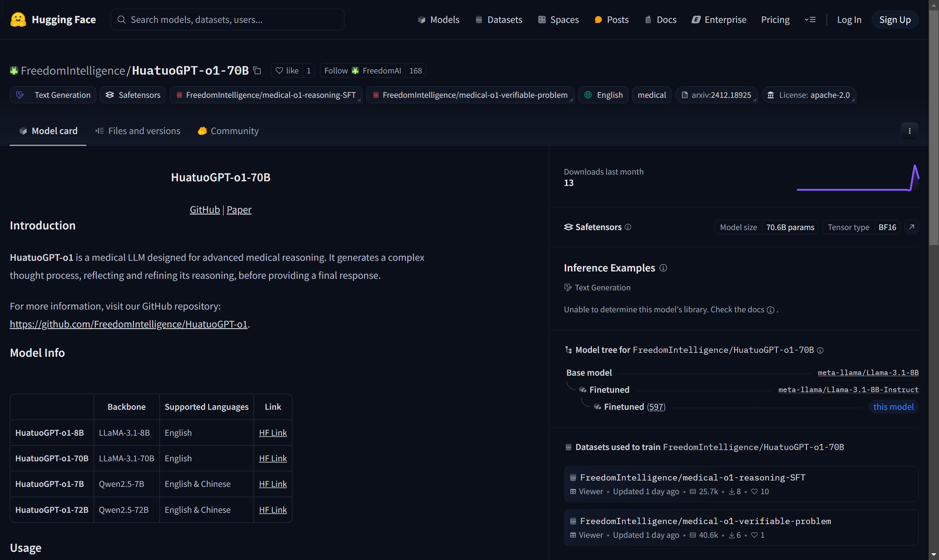Viewport: 939px width, 560px height.
Task: Click the like count 1
Action: point(309,71)
